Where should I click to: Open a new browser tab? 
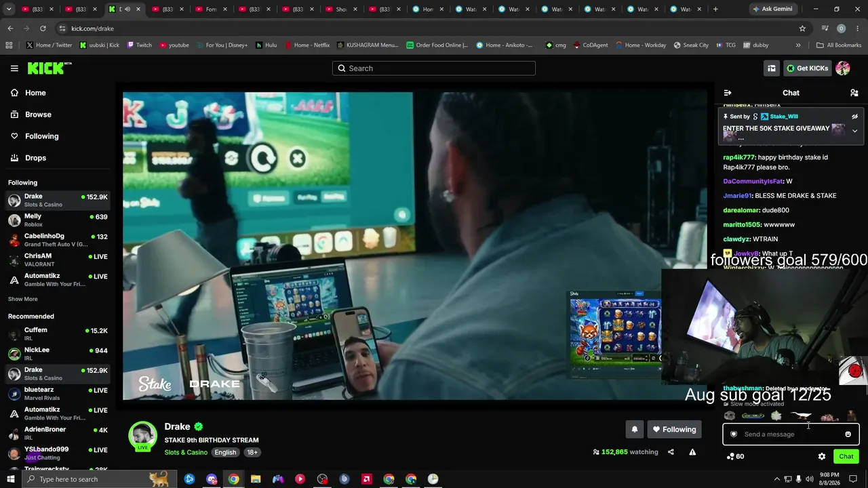pyautogui.click(x=715, y=9)
